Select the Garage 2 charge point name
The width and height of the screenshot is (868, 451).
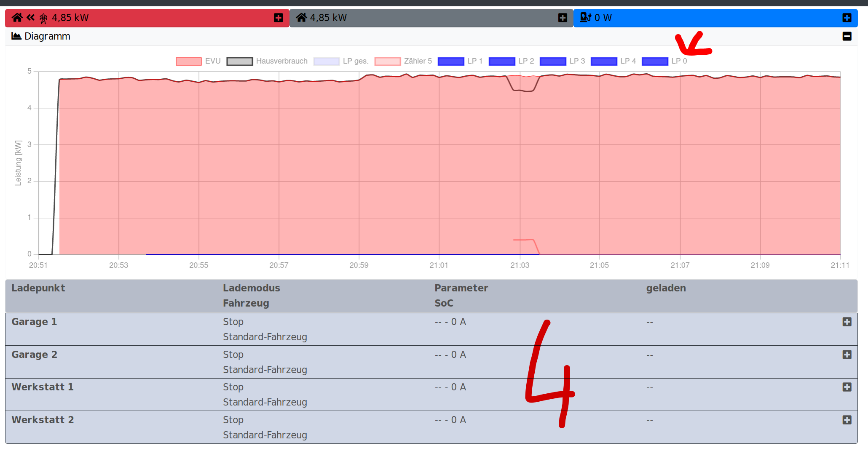34,355
